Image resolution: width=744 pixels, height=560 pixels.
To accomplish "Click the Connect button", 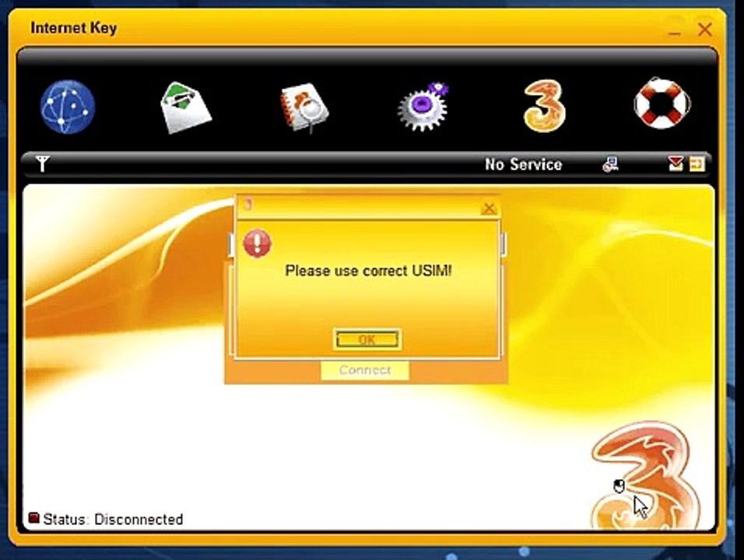I will tap(365, 370).
